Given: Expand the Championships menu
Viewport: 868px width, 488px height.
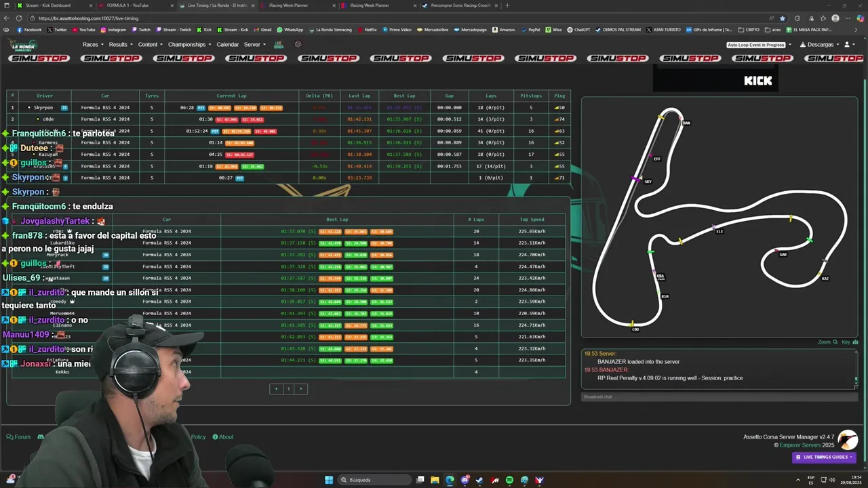Looking at the screenshot, I should coord(189,45).
